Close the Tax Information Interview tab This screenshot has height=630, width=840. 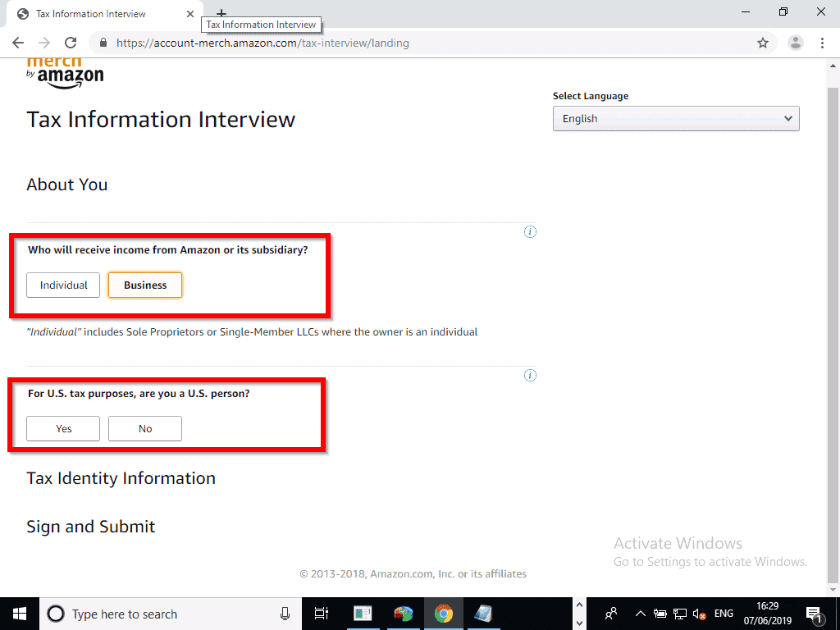click(190, 14)
